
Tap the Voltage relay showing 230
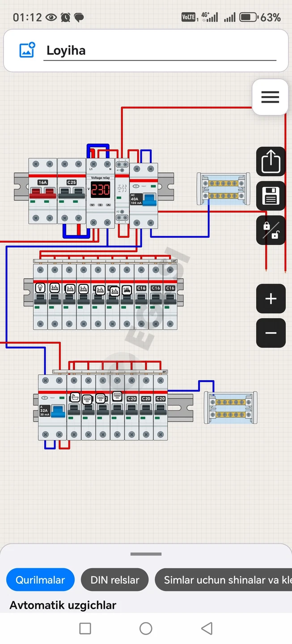click(101, 194)
